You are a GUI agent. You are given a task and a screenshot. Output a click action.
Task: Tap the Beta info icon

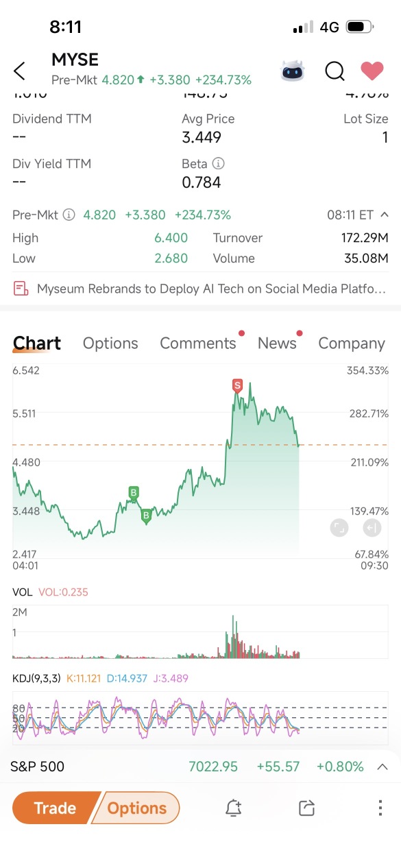218,163
